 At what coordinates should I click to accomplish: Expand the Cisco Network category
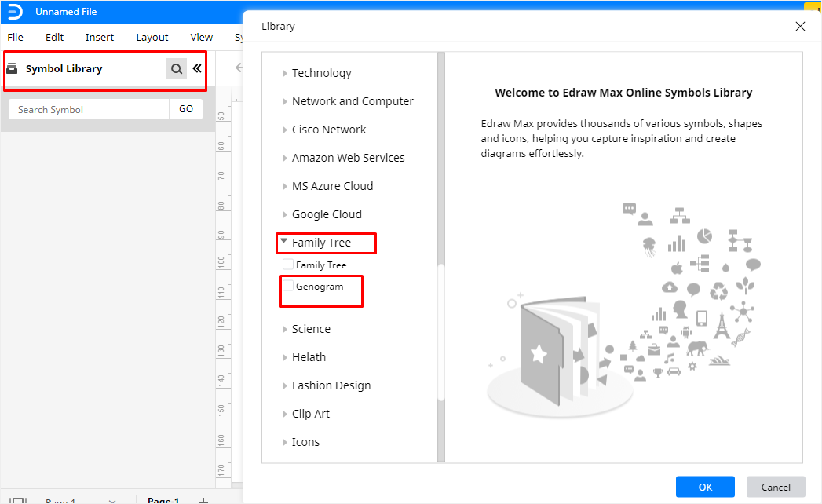(285, 130)
